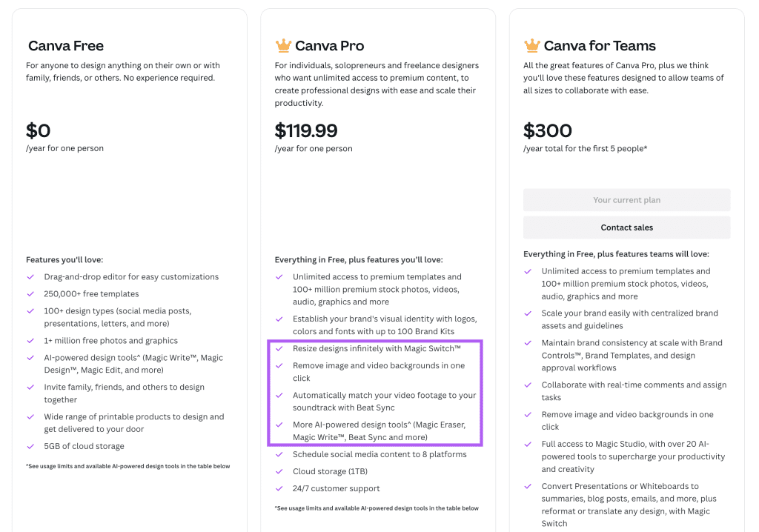Click checkmark next to 24/7 customer support
The height and width of the screenshot is (532, 759).
279,488
